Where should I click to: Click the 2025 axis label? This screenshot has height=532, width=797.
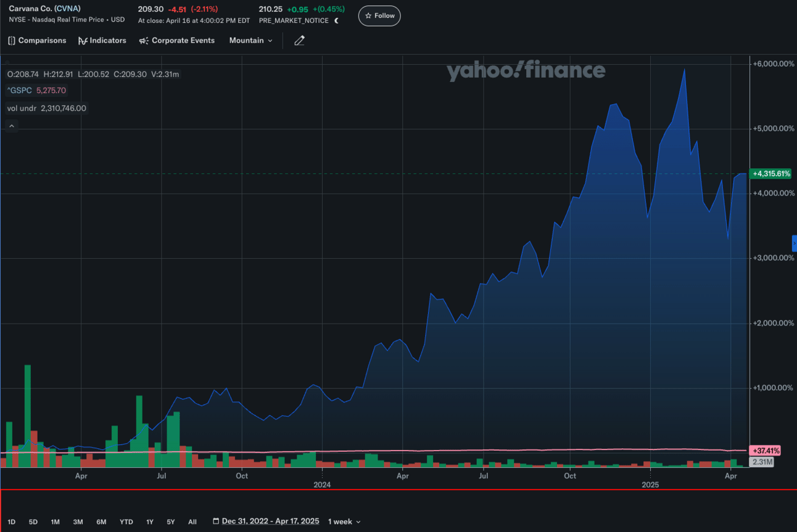(x=650, y=485)
